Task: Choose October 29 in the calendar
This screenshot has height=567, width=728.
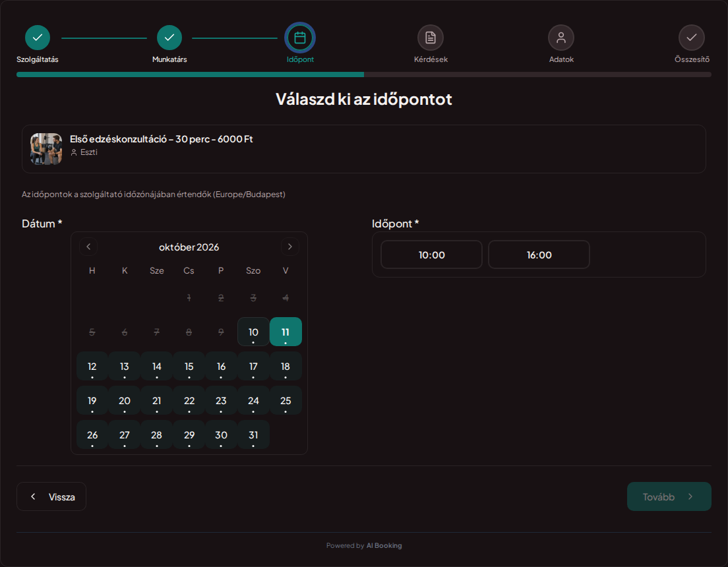Action: 189,434
